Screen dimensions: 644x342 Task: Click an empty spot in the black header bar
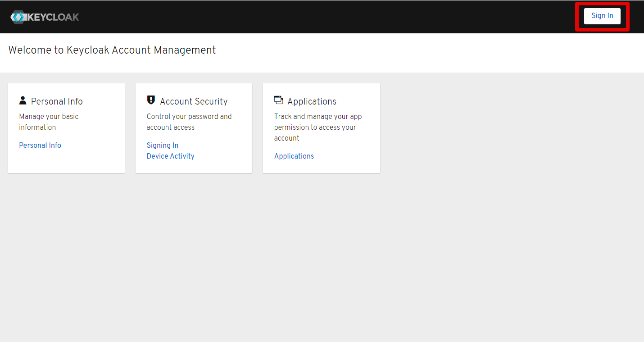(315, 17)
